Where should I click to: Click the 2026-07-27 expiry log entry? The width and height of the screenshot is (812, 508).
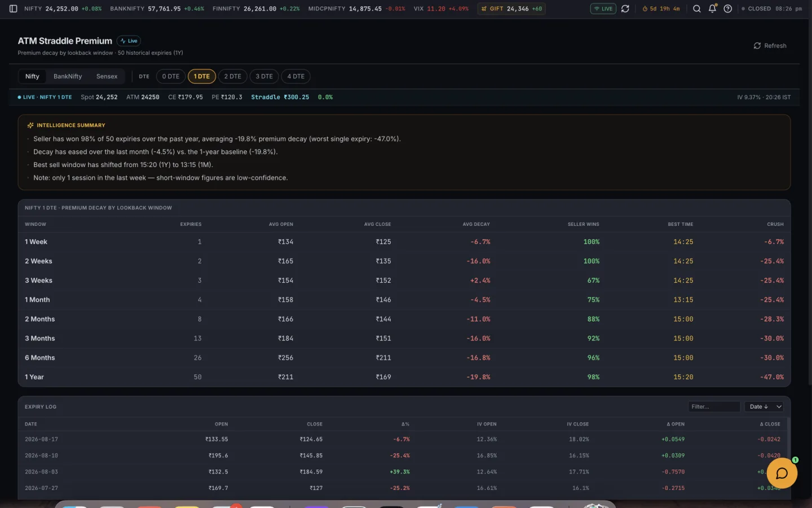coord(403,488)
